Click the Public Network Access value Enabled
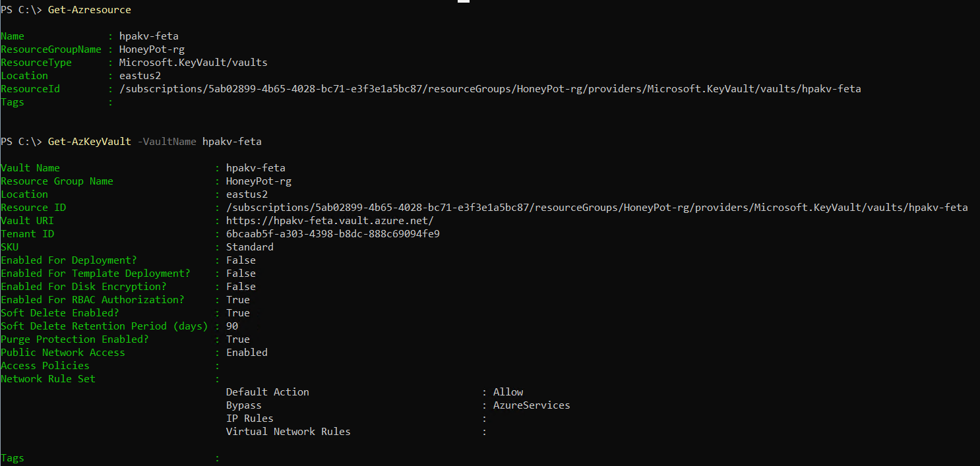Viewport: 980px width, 466px height. 247,353
